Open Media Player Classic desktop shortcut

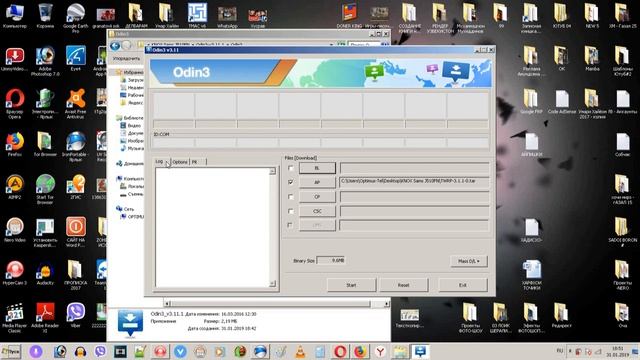[15, 318]
